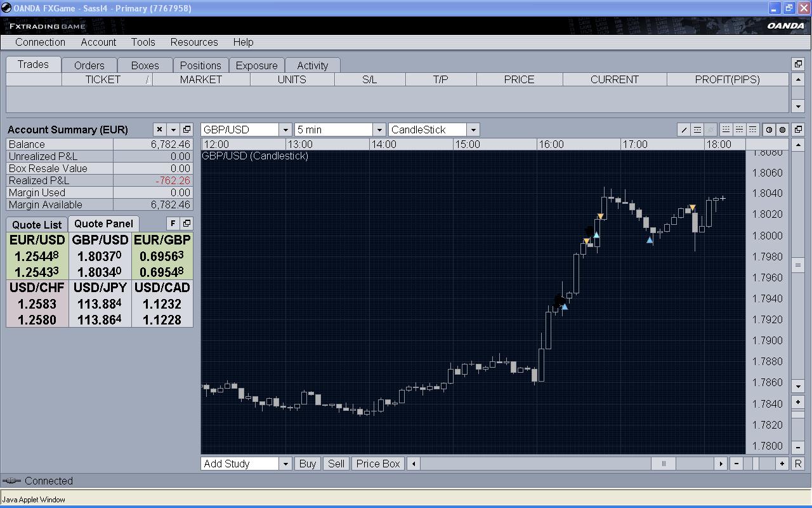Switch to the Orders tab

click(89, 65)
